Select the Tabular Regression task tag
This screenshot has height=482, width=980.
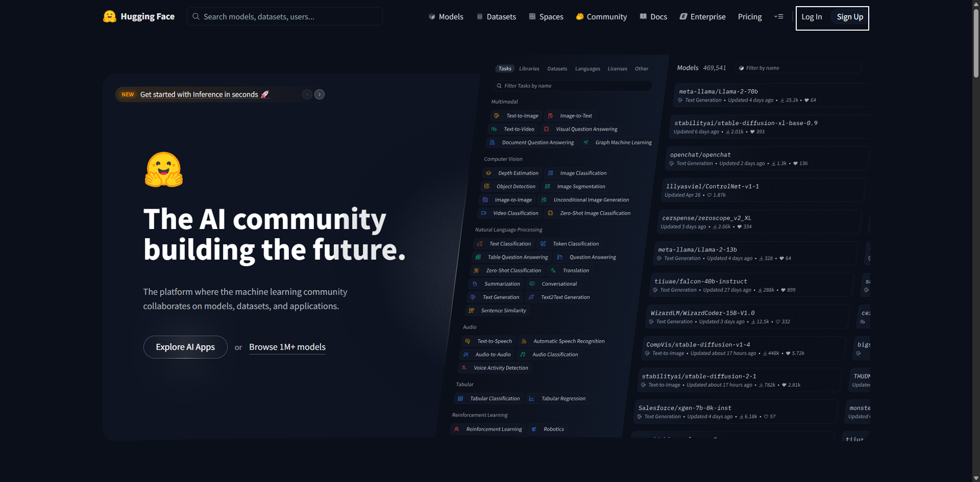coord(557,398)
